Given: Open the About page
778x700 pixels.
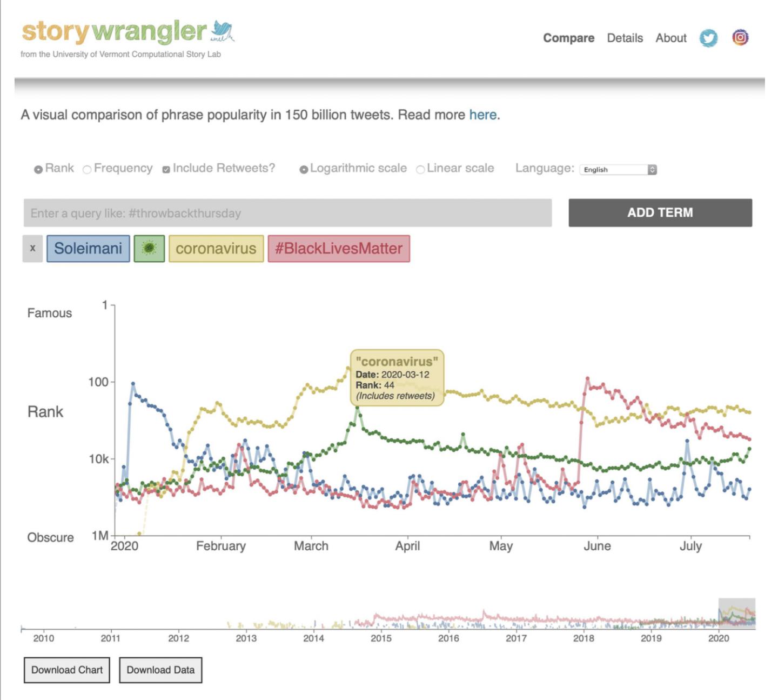Looking at the screenshot, I should tap(671, 38).
